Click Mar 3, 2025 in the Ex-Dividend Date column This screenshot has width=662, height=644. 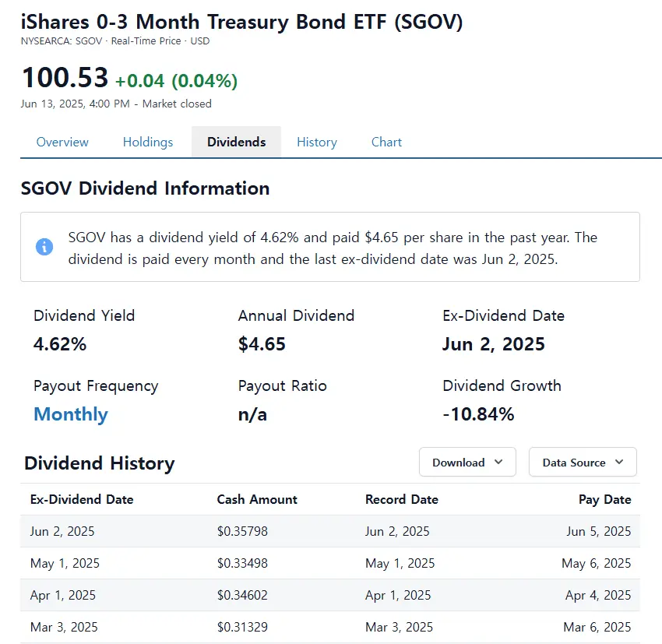point(64,627)
